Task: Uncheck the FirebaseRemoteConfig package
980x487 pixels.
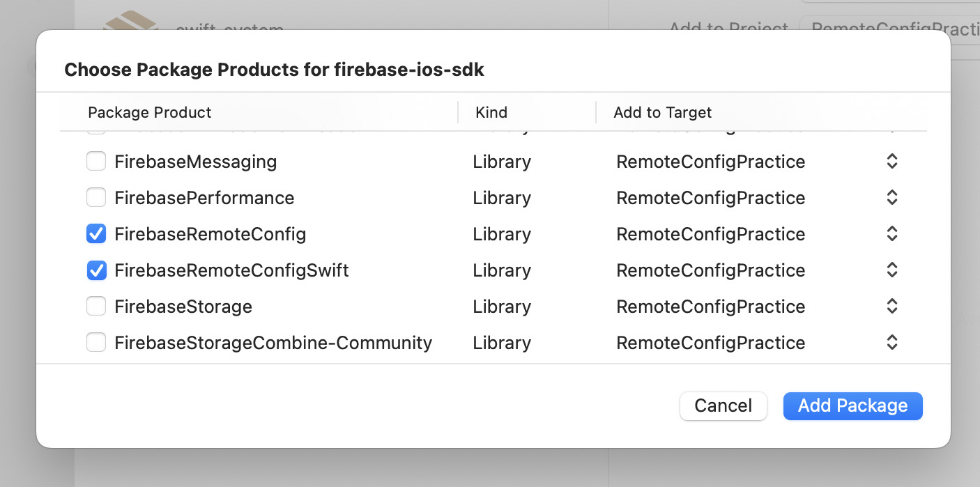Action: click(x=96, y=233)
